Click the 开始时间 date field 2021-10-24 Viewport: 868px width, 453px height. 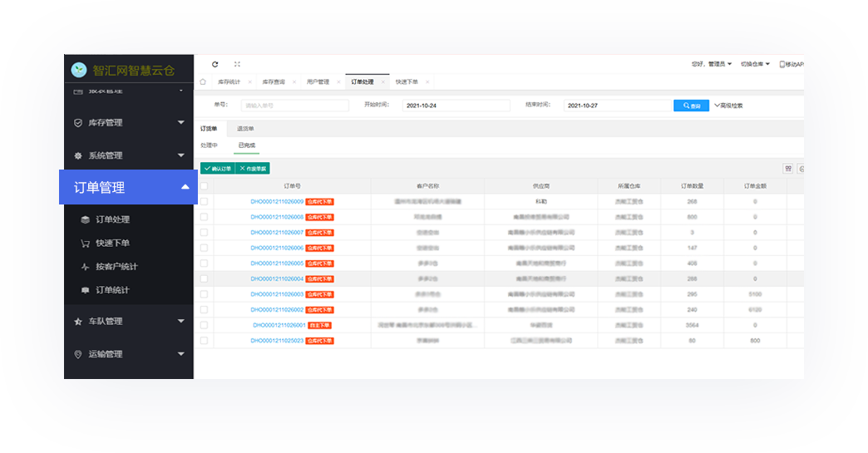tap(456, 106)
